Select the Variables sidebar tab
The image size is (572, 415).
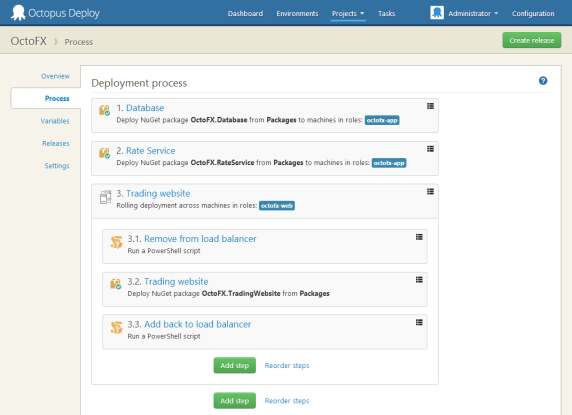[x=55, y=121]
